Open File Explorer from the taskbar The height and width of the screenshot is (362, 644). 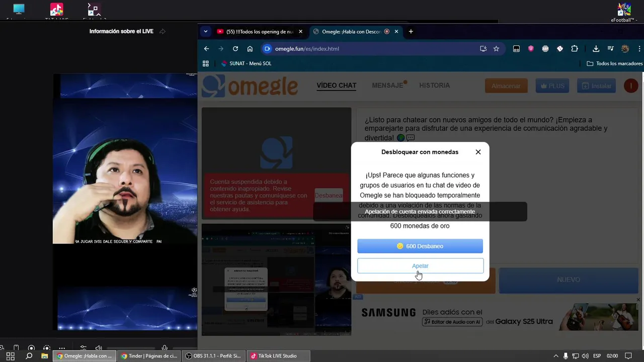pos(44,356)
